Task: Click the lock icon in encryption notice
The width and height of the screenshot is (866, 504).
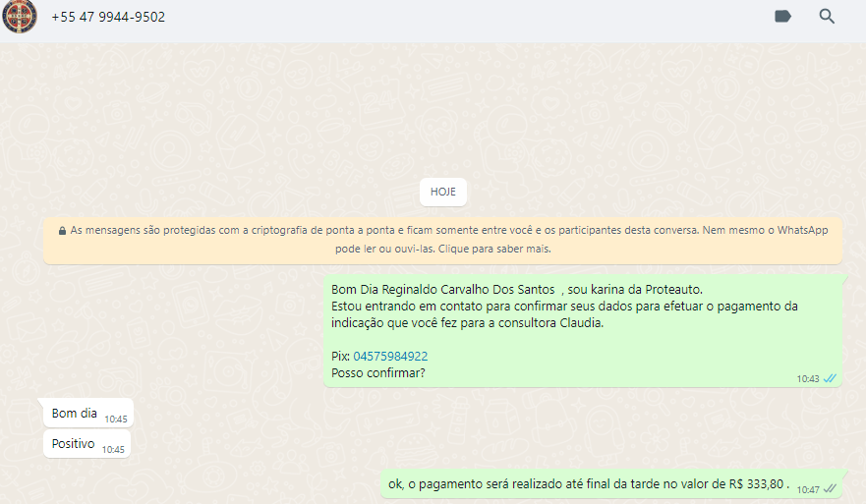Action: (x=62, y=231)
